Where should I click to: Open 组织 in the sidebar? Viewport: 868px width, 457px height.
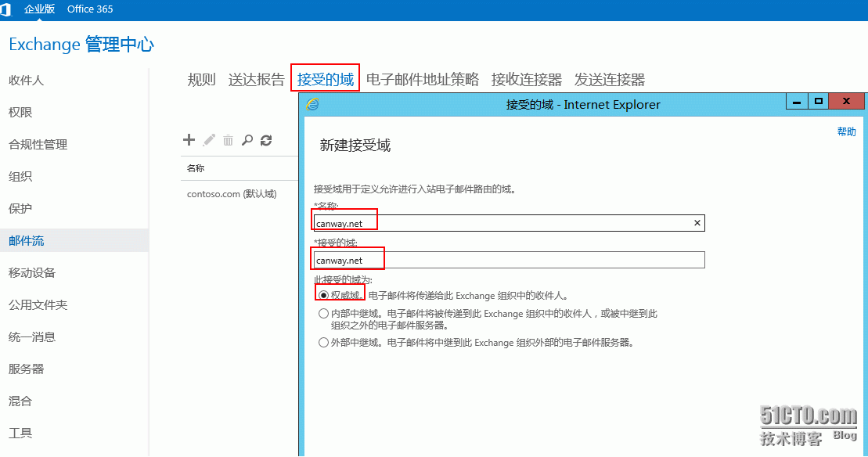click(20, 177)
